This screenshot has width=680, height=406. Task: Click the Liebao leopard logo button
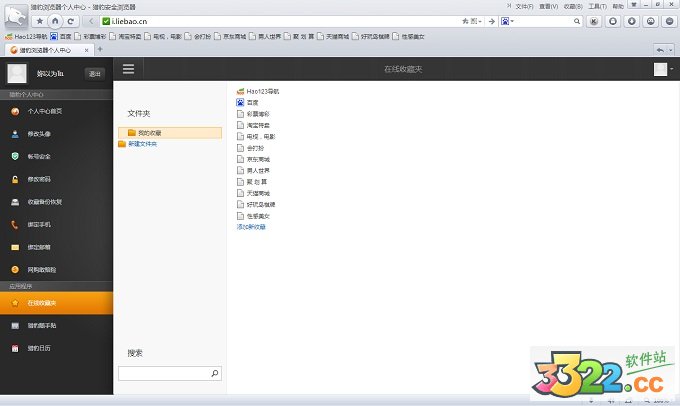click(16, 16)
